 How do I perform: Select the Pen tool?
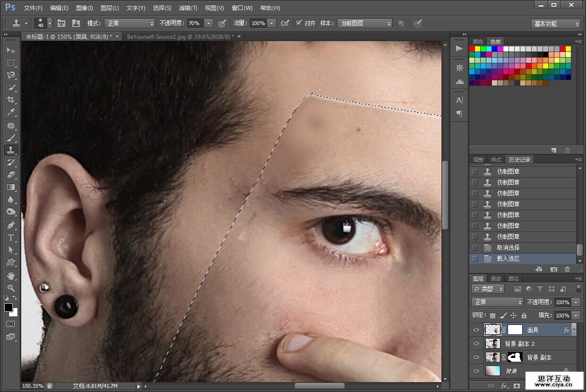tap(11, 225)
